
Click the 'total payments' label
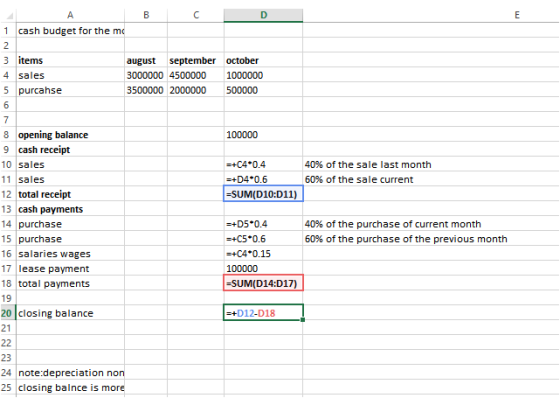click(54, 284)
